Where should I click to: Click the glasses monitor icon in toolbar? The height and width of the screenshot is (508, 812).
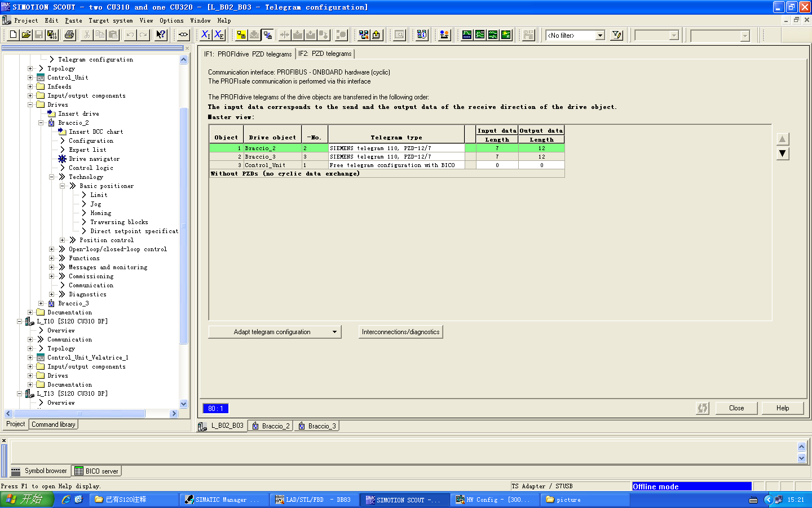click(x=183, y=35)
